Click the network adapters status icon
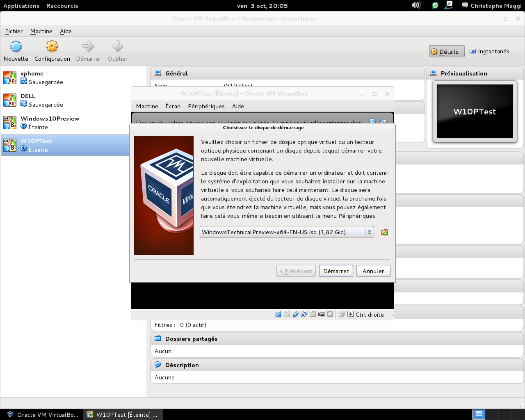This screenshot has width=525, height=420. 304,314
